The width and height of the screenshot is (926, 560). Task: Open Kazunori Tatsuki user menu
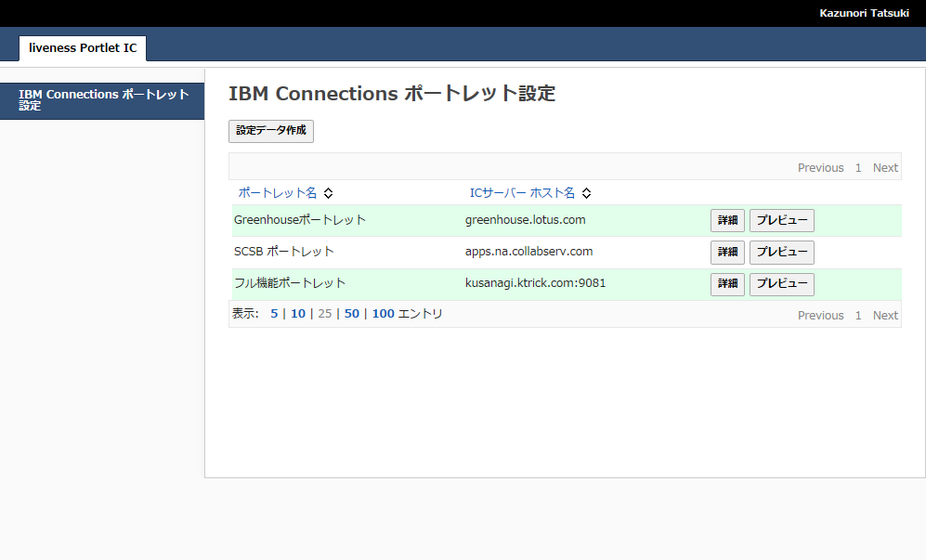point(864,13)
